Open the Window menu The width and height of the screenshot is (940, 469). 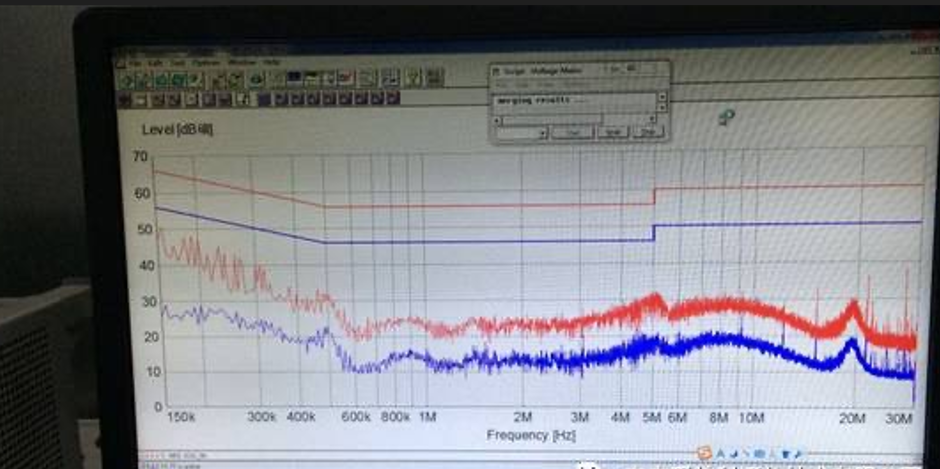241,63
